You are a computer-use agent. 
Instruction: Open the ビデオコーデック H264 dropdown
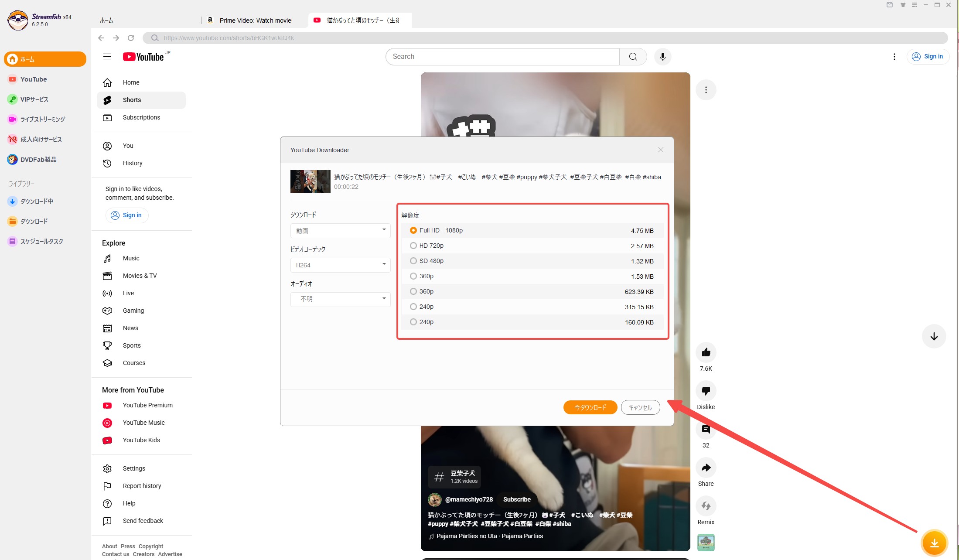(x=340, y=265)
